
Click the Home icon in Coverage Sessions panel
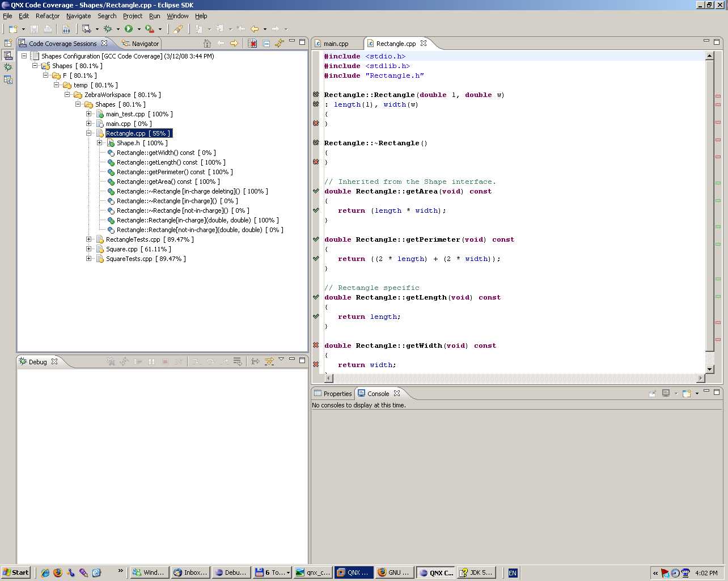coord(207,43)
